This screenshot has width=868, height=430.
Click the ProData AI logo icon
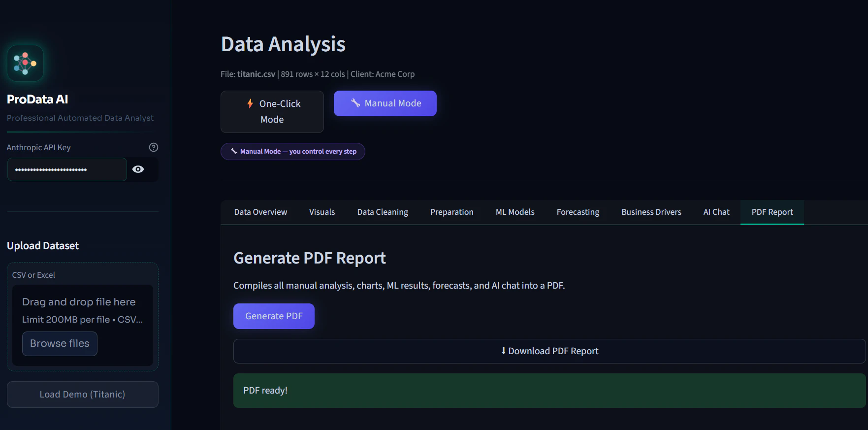click(25, 63)
